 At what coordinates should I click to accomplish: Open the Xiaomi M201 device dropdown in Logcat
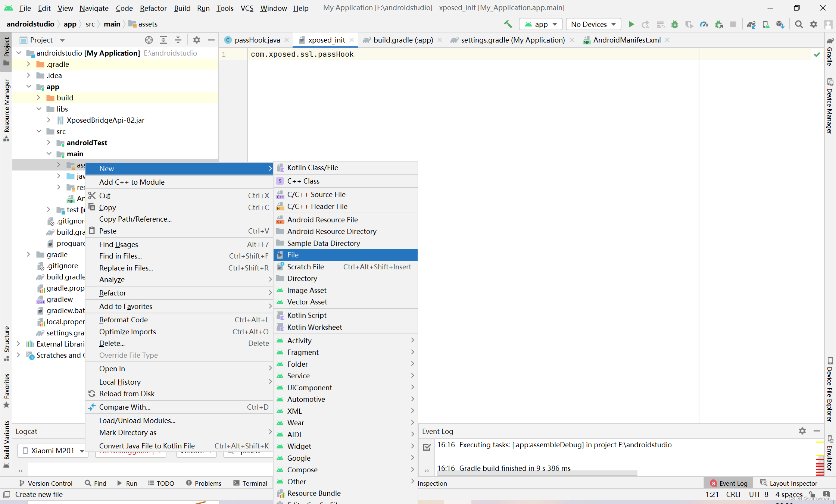pyautogui.click(x=53, y=450)
